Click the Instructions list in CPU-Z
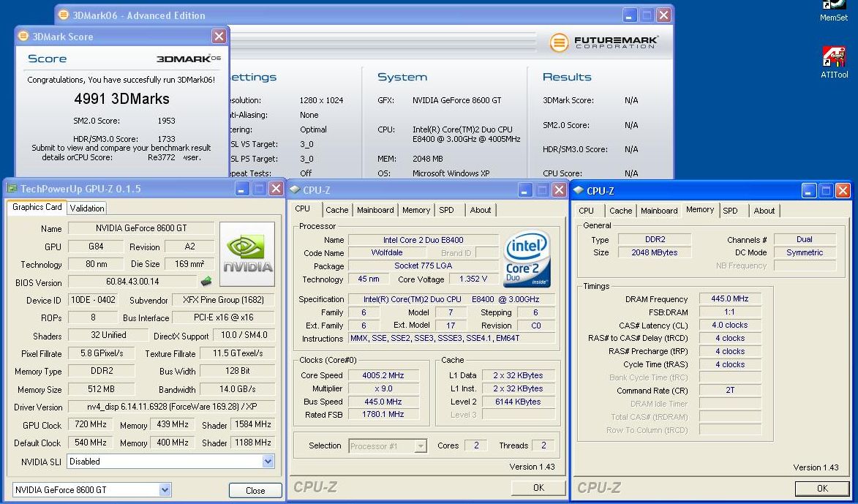Image resolution: width=858 pixels, height=504 pixels. point(451,338)
